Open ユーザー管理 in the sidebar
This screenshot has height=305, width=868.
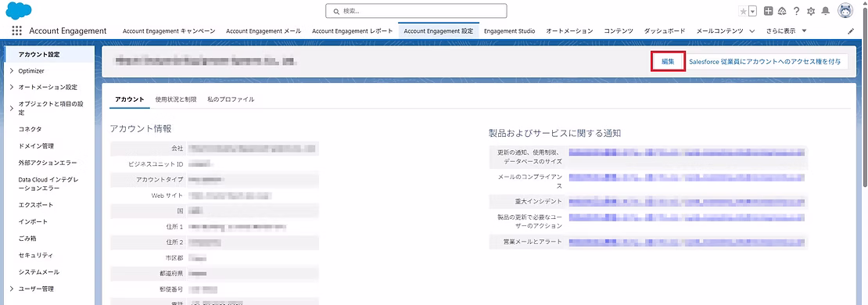coord(36,289)
